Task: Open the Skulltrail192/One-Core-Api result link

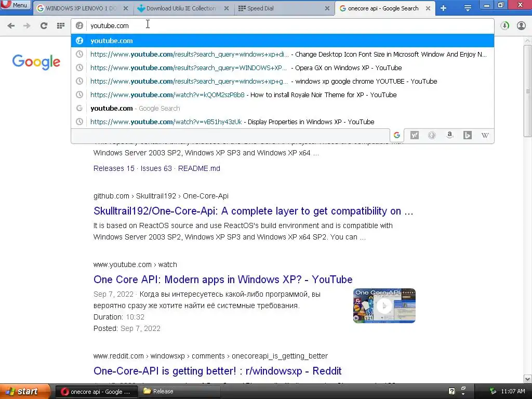Action: click(254, 211)
